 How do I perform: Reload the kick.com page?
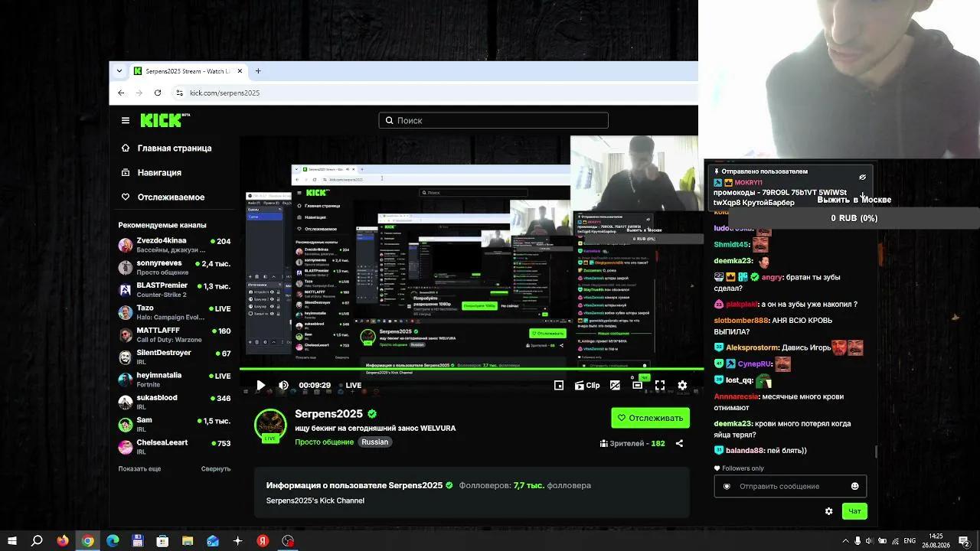158,93
